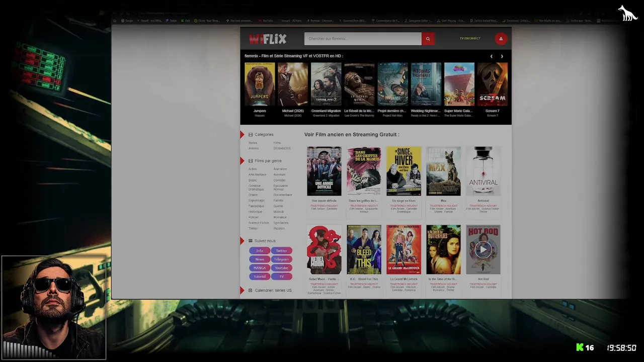Filter by Policier genre
The image size is (644, 362).
tap(254, 217)
